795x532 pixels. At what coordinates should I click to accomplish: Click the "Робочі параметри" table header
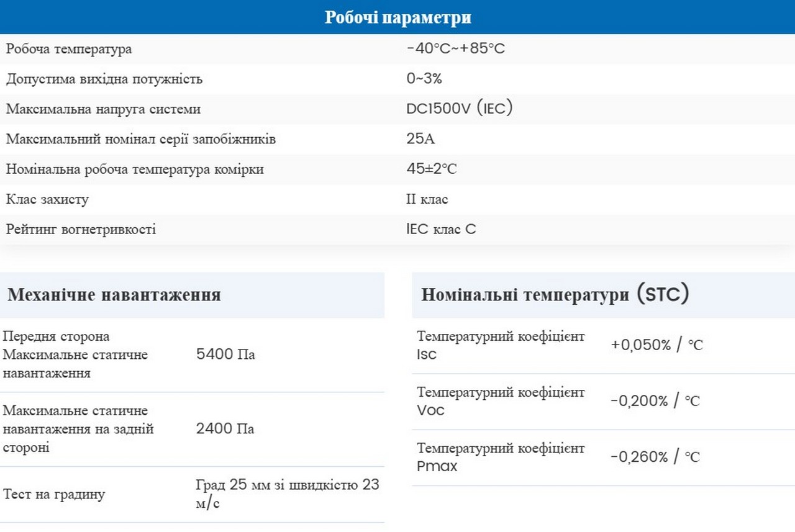[397, 17]
